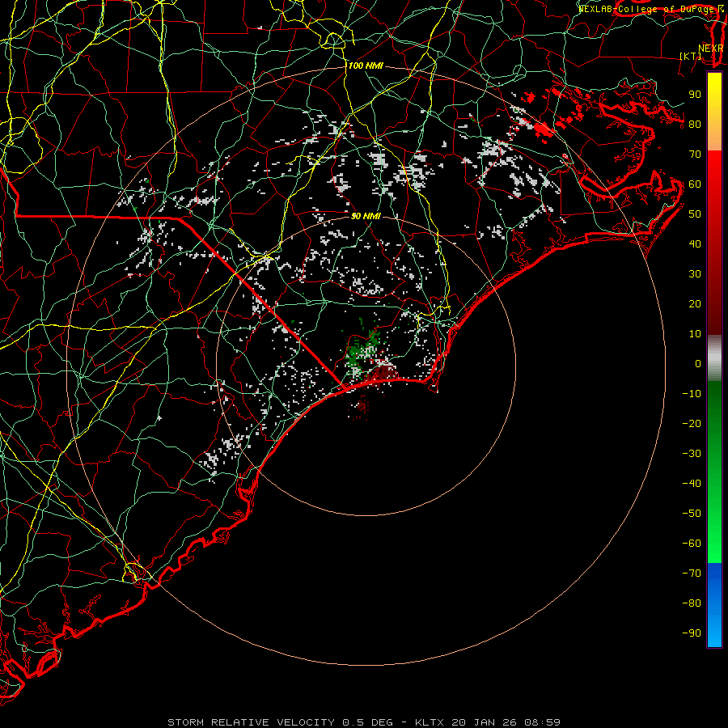Click the 'KLTX' radar station identifier

430,722
